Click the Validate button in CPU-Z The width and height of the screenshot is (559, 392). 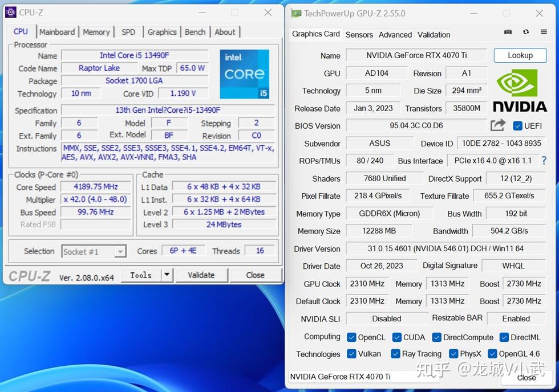click(x=201, y=275)
